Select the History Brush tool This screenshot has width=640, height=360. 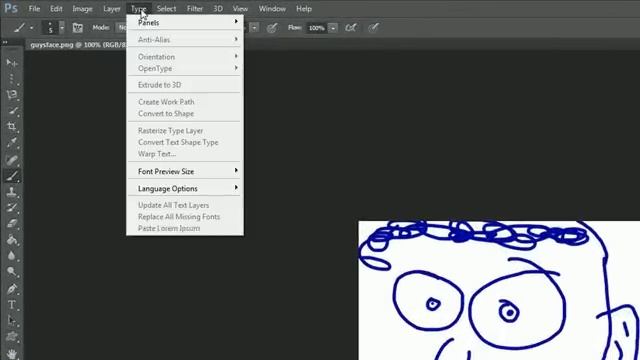[12, 208]
